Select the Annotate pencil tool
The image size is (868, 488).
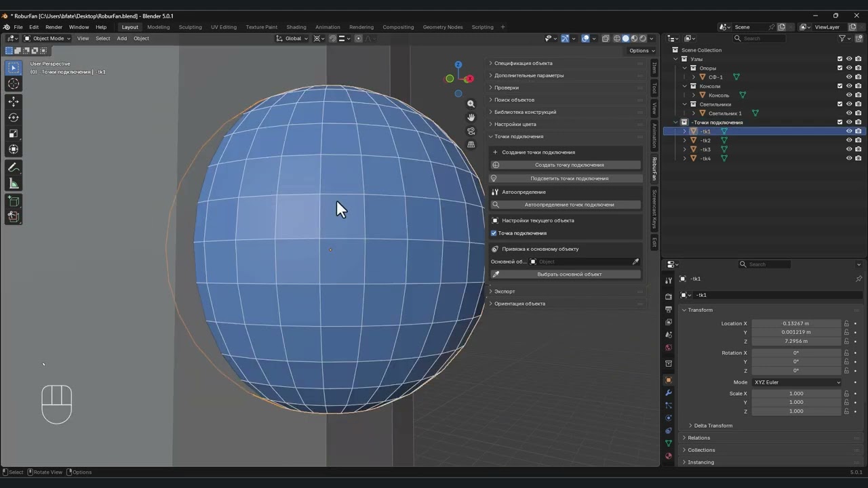pos(14,167)
